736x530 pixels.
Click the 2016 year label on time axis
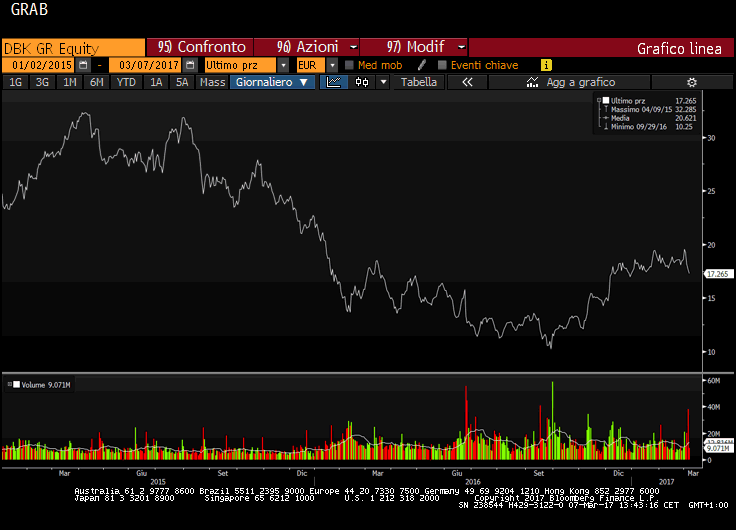[x=473, y=482]
